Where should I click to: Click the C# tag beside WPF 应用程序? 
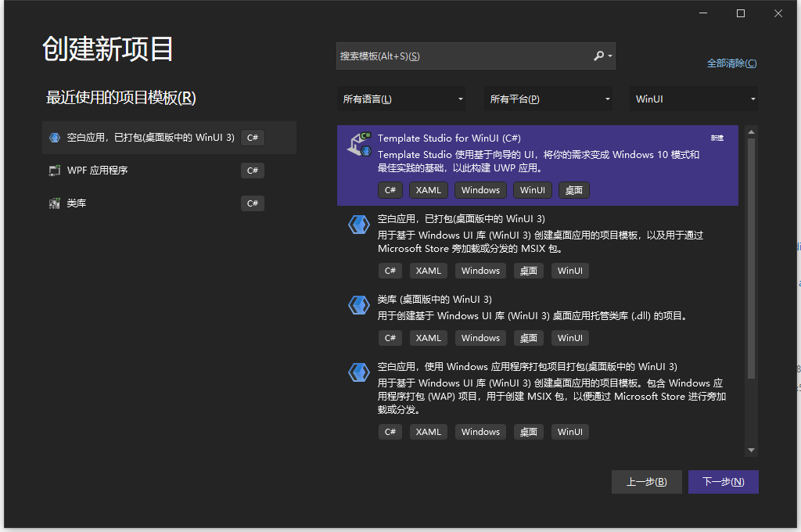[253, 171]
